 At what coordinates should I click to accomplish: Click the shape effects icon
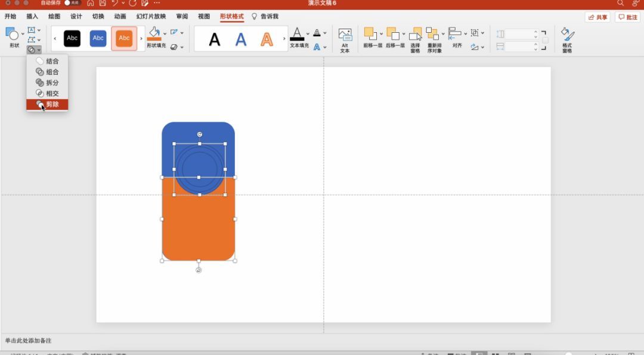pos(174,47)
